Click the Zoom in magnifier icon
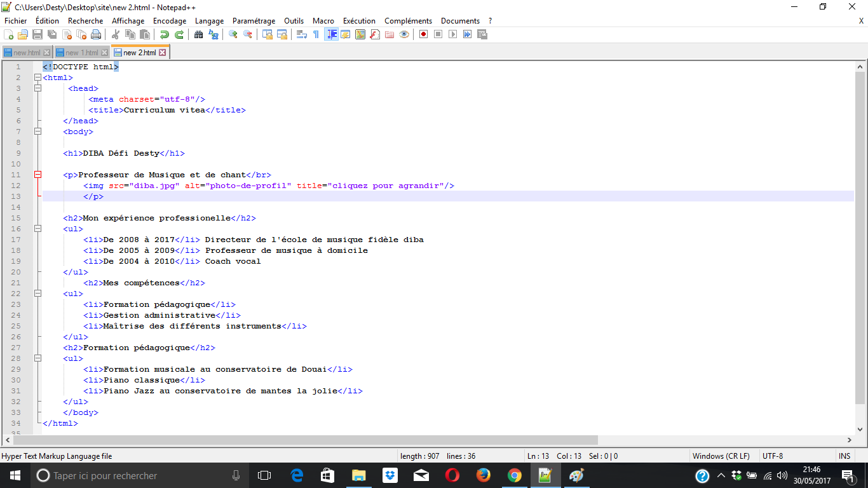Viewport: 868px width, 488px height. point(233,34)
